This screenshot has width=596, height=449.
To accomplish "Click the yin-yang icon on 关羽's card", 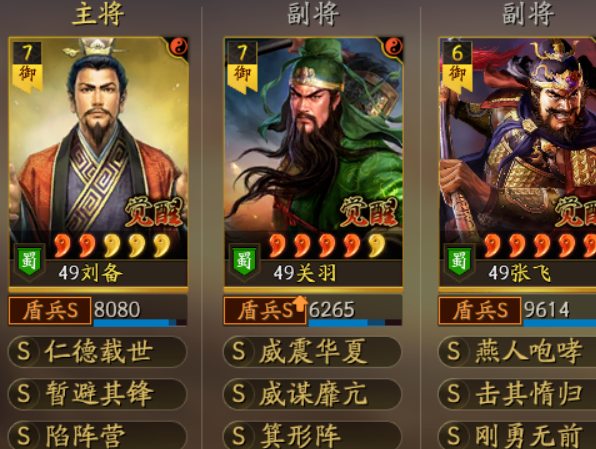I will (394, 47).
